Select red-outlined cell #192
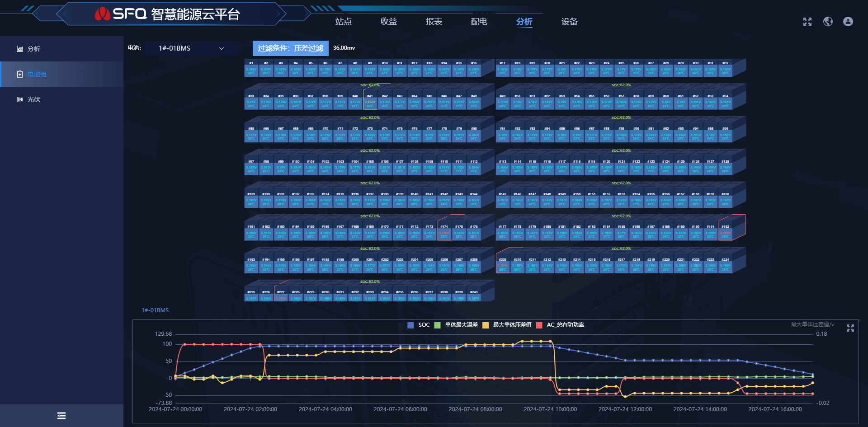868x427 pixels. tap(725, 232)
